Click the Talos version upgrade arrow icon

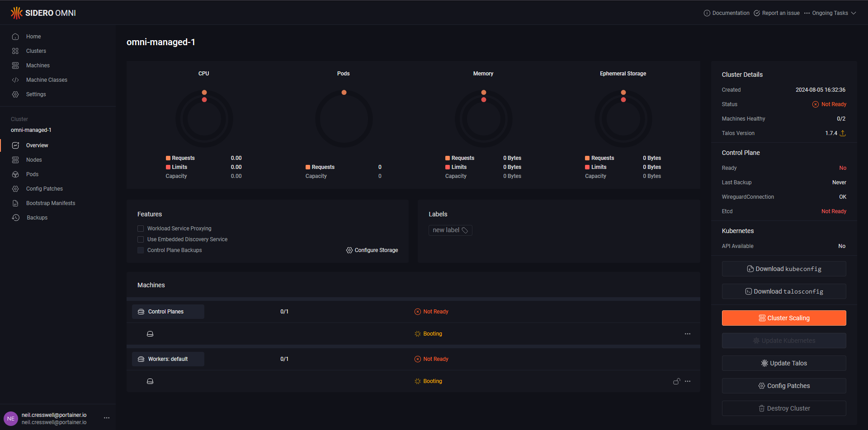pos(843,133)
